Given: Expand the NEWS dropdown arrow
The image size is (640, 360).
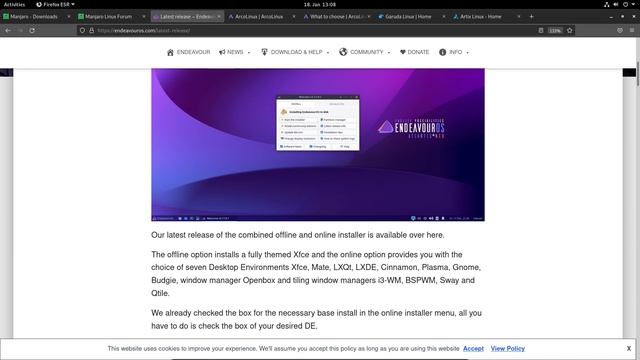Looking at the screenshot, I should click(249, 53).
